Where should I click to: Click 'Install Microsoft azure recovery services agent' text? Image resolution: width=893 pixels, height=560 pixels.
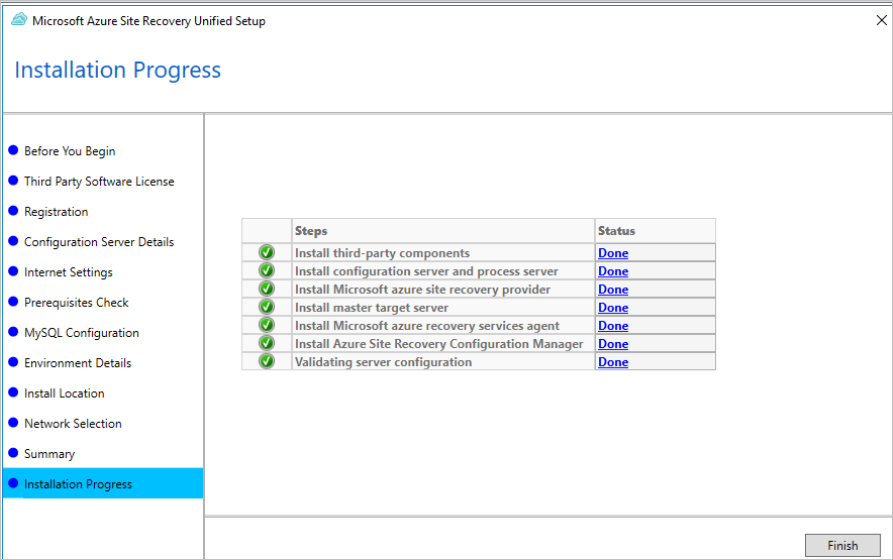coord(427,326)
